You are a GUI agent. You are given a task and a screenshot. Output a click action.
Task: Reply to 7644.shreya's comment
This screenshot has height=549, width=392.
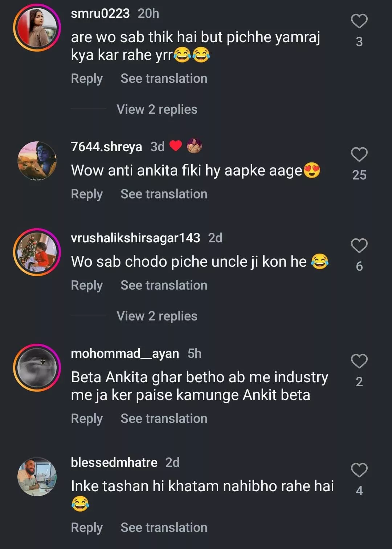click(x=87, y=194)
